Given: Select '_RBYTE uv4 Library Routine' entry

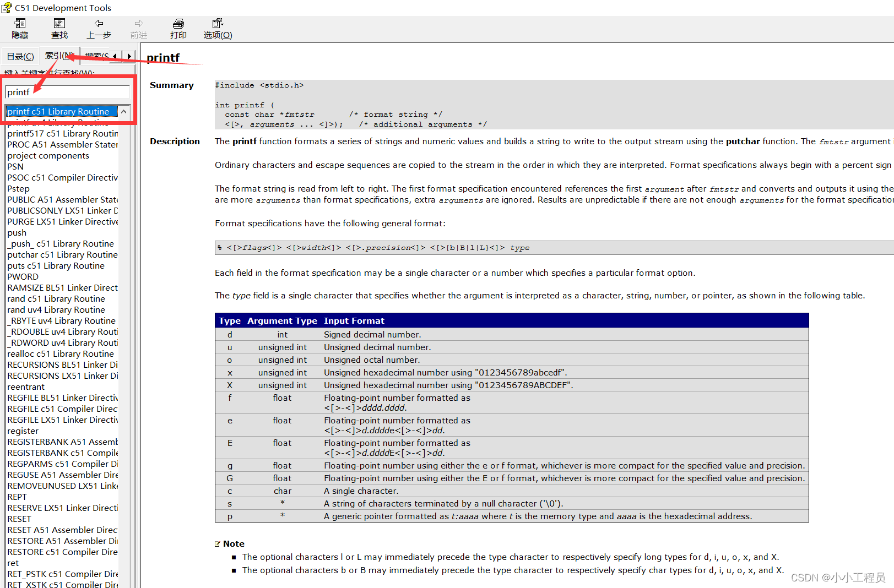Looking at the screenshot, I should tap(62, 320).
